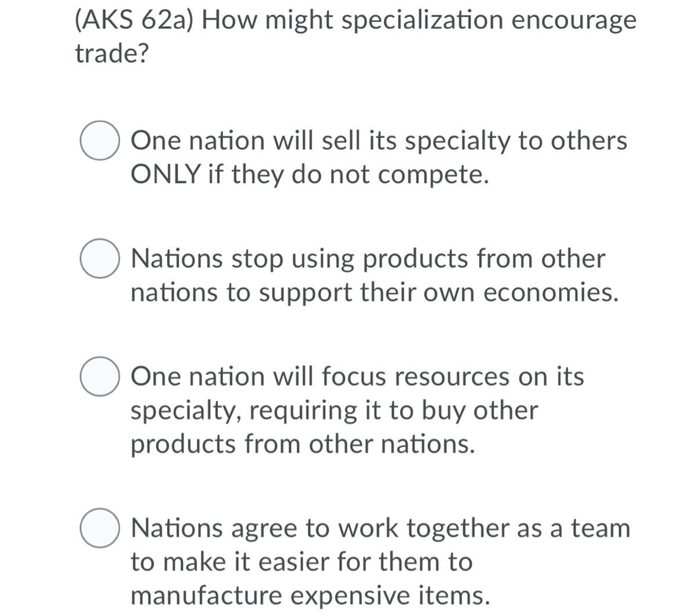Click answer text 'Nations stop using products from other'
Screen dimensions: 697x616
click(x=368, y=258)
